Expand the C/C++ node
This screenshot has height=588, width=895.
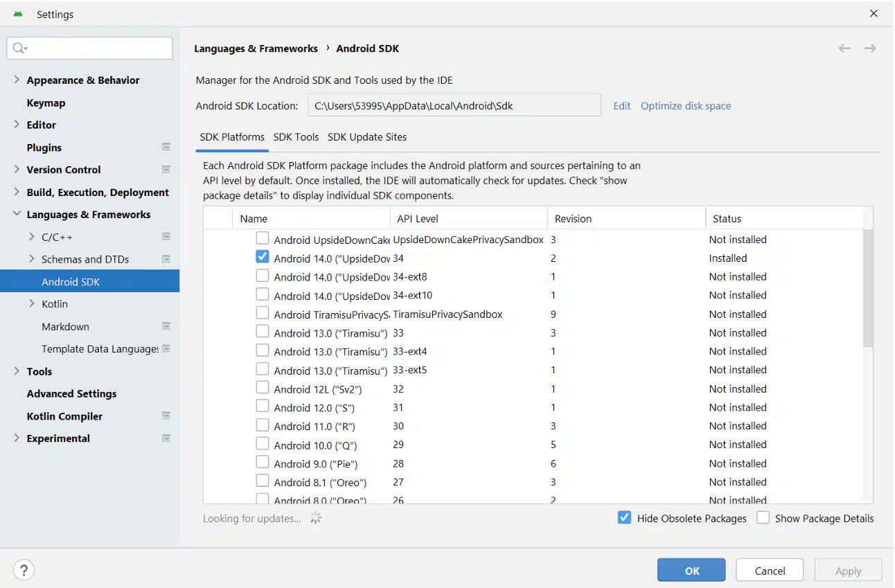(x=32, y=237)
